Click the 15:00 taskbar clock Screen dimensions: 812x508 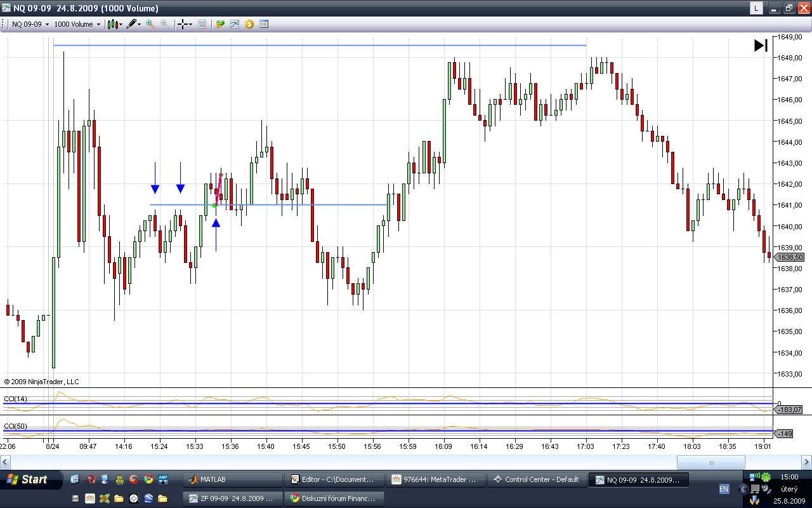789,476
